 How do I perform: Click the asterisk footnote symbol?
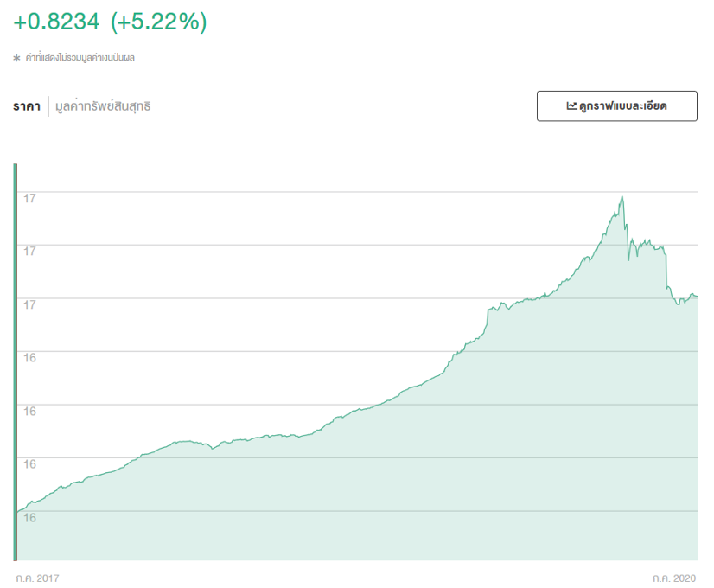point(16,58)
